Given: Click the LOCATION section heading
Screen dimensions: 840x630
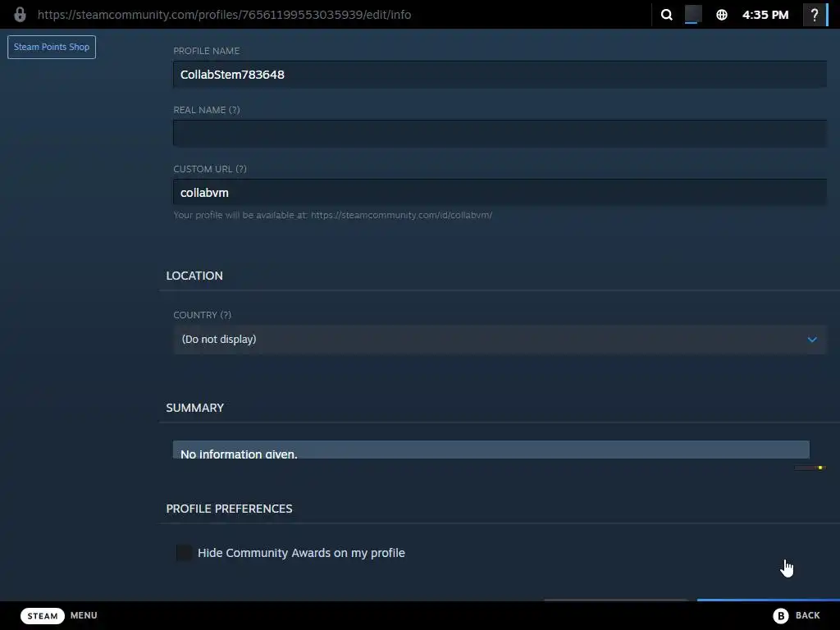Looking at the screenshot, I should 194,276.
